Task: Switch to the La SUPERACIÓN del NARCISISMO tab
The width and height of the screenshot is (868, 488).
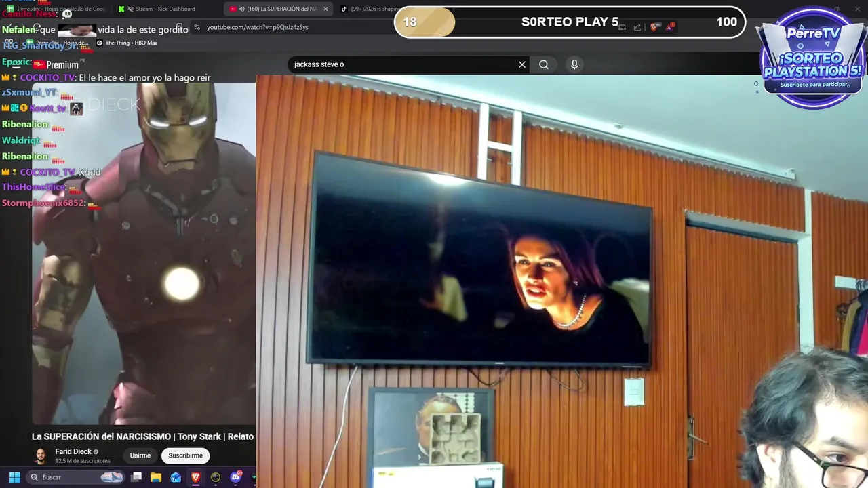Action: point(278,9)
